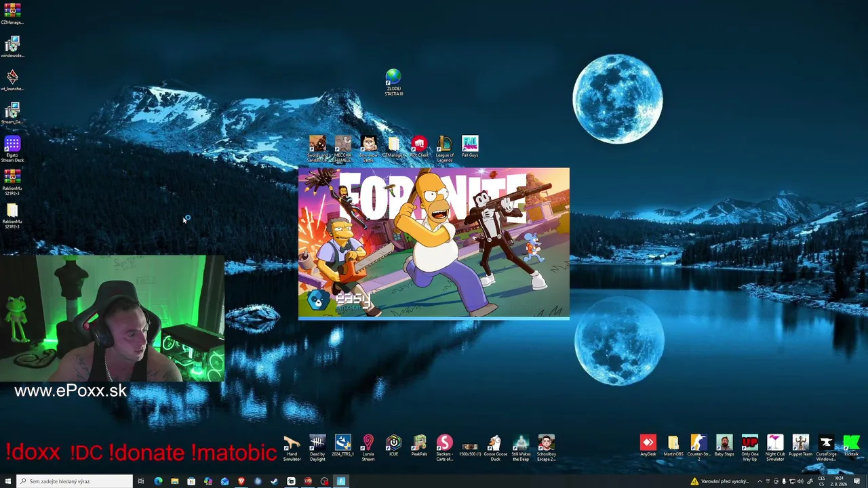Open the MECCHA CHAMELEON desktop shortcut
868x488 pixels.
tap(343, 149)
